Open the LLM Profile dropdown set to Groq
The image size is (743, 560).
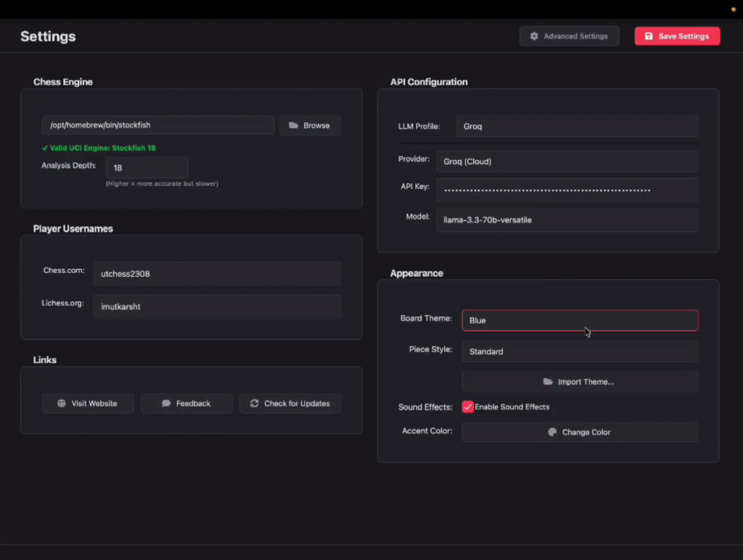point(578,127)
